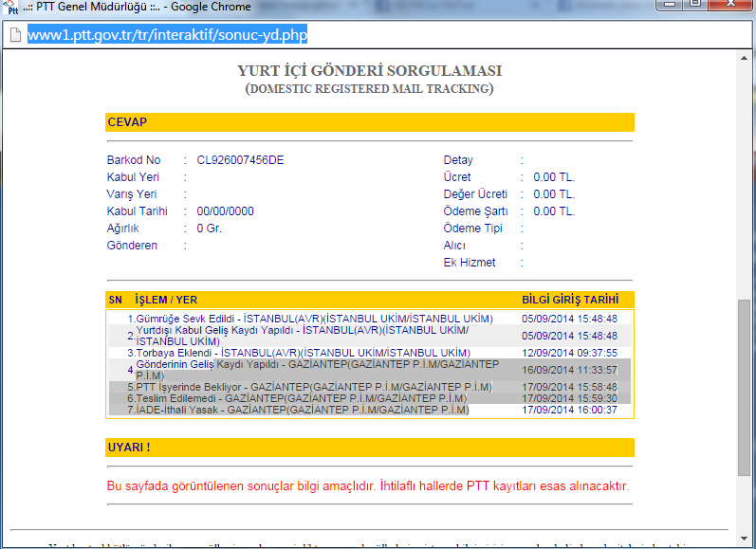Viewport: 756px width, 549px height.
Task: Select row 7 İADE-İthali Yasak
Action: 370,410
